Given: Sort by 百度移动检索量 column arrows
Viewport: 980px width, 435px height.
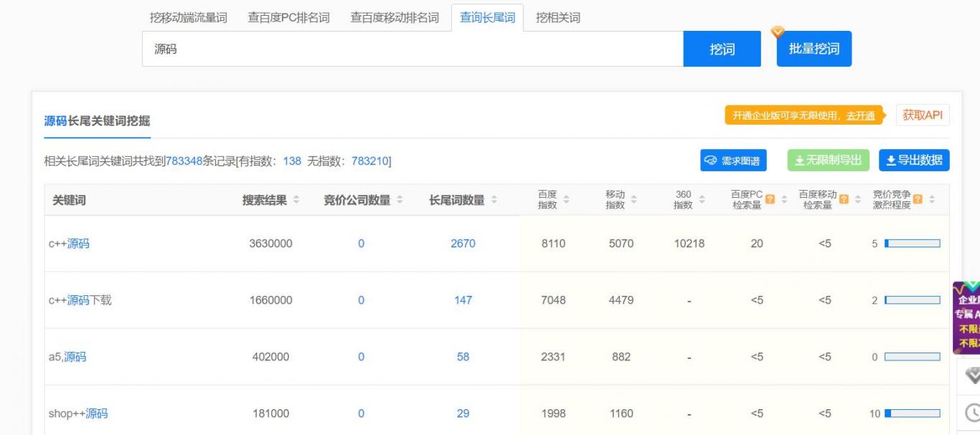Looking at the screenshot, I should [858, 200].
